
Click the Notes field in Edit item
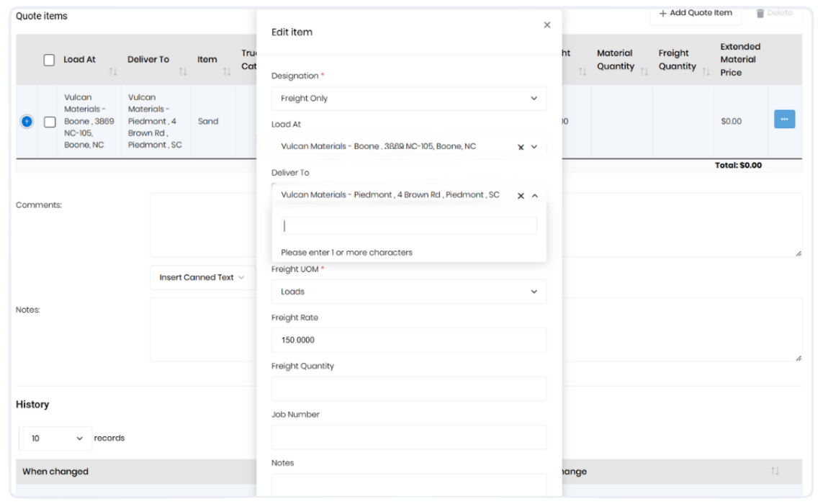click(409, 485)
